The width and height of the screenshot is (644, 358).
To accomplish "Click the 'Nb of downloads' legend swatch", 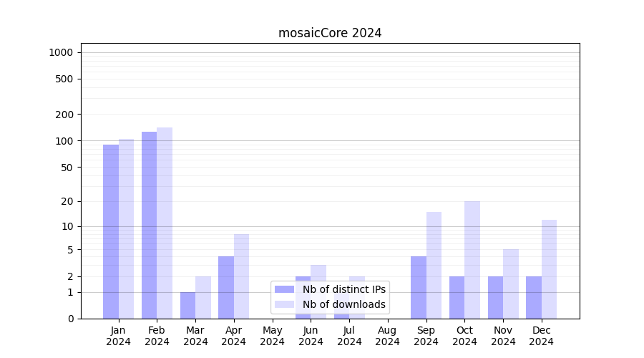I will [x=284, y=304].
